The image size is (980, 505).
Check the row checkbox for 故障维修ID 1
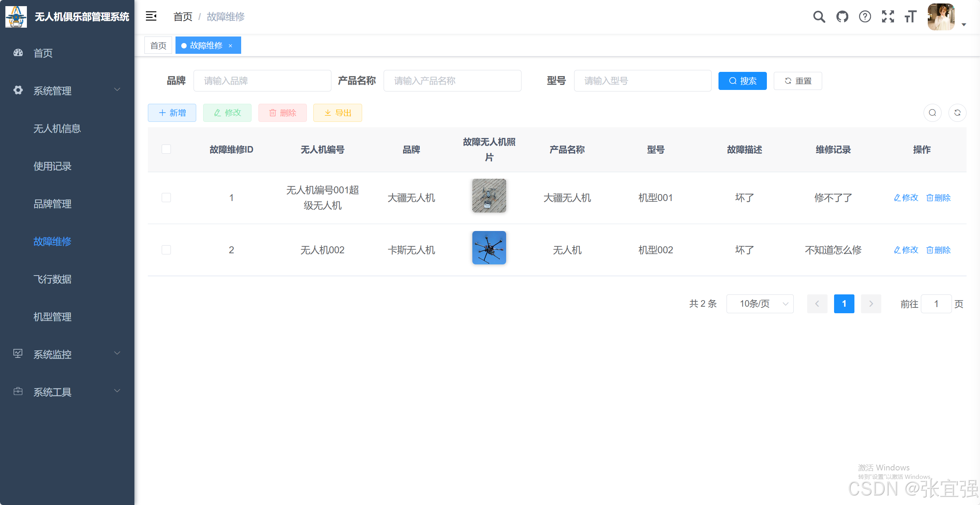[x=166, y=197]
